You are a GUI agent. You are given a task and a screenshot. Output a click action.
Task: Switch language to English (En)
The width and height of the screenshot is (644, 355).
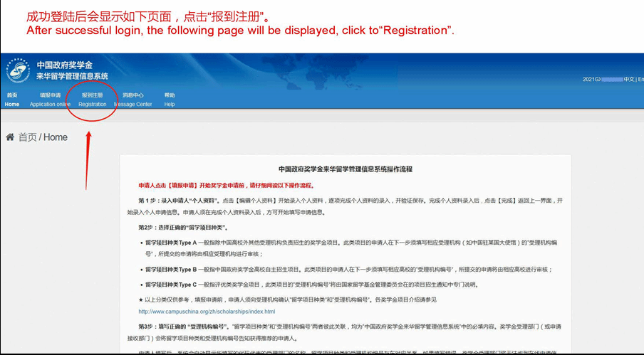tap(640, 79)
